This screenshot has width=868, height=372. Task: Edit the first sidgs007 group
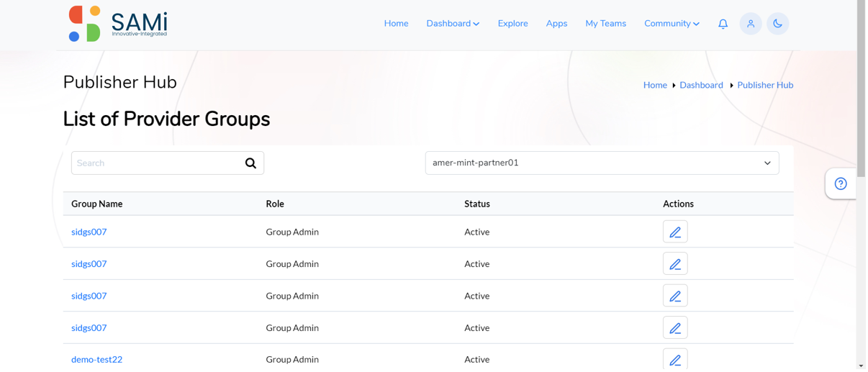tap(675, 232)
